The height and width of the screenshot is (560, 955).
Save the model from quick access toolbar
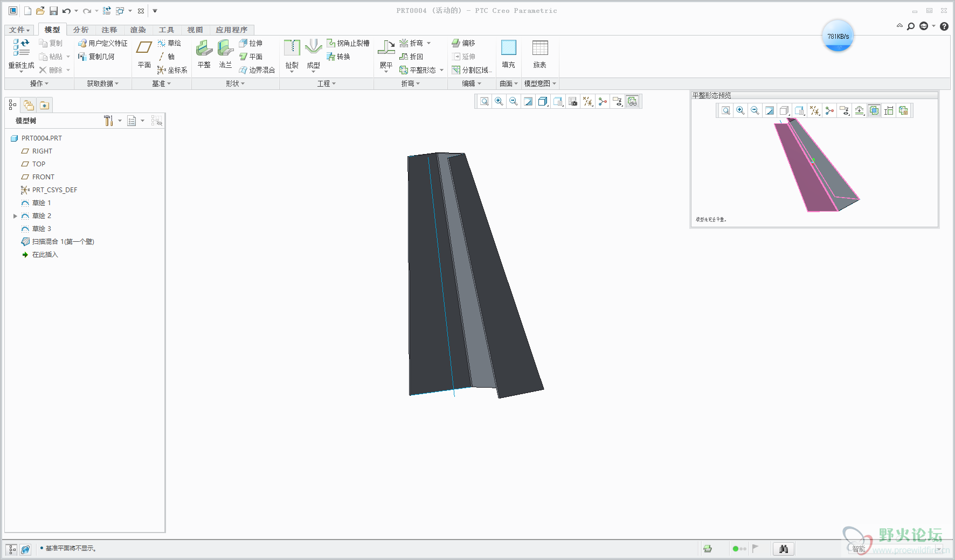coord(53,11)
